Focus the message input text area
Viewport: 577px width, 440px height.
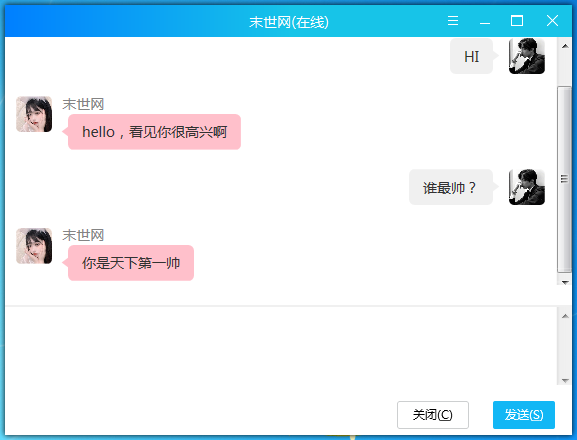pos(281,346)
